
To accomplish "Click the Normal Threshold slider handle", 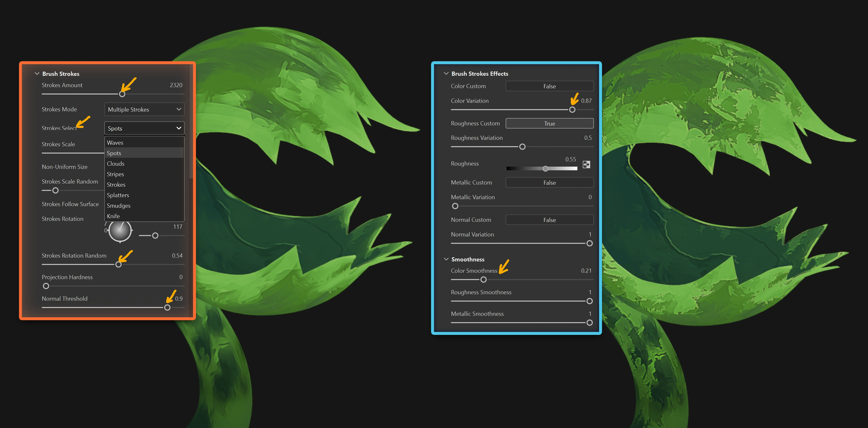I will point(167,307).
